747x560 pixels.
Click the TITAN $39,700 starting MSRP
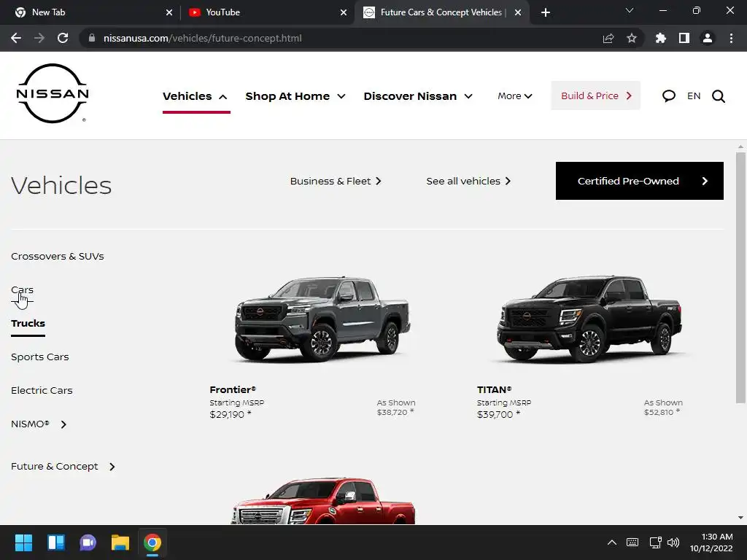[x=498, y=414]
